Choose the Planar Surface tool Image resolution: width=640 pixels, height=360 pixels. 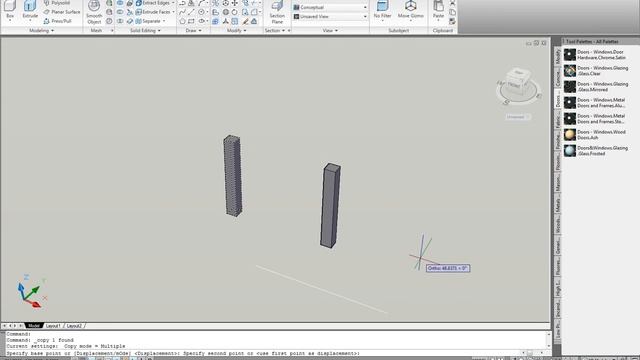click(62, 12)
